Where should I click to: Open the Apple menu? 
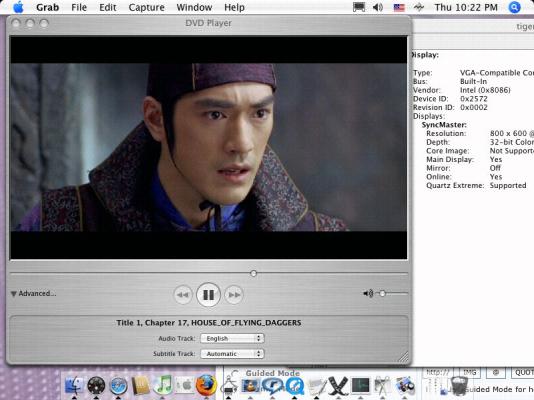pyautogui.click(x=18, y=7)
